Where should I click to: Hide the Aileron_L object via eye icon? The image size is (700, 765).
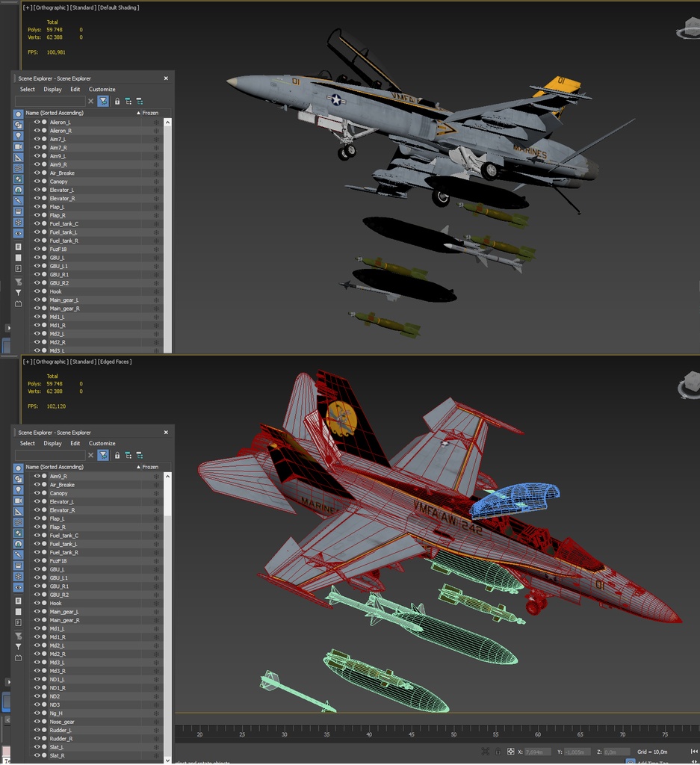click(37, 122)
